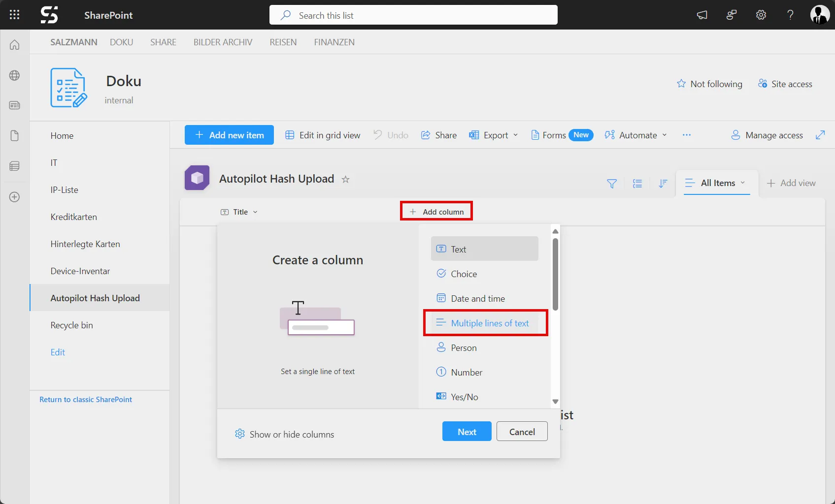
Task: Click the Next button
Action: coord(467,431)
